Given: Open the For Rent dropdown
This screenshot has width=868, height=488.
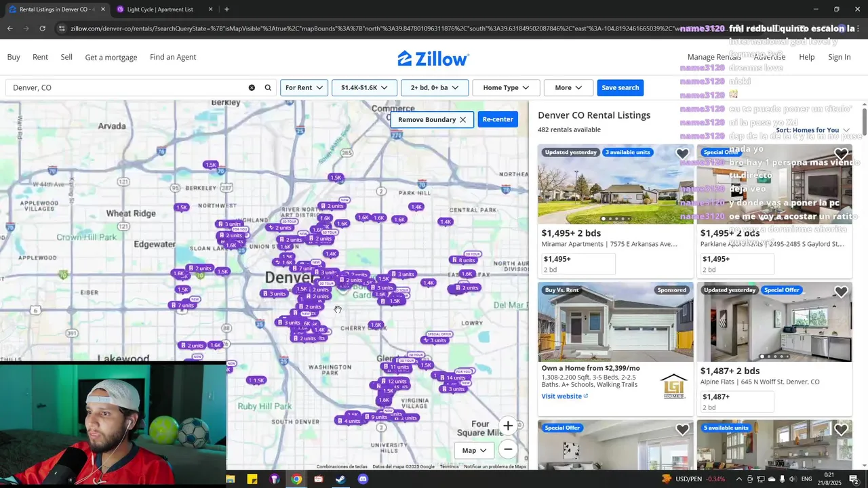Looking at the screenshot, I should click(304, 87).
